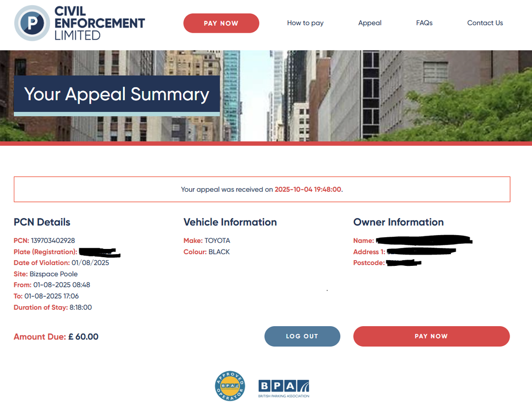Click the From time 01-08-2025 08:48

click(x=62, y=285)
